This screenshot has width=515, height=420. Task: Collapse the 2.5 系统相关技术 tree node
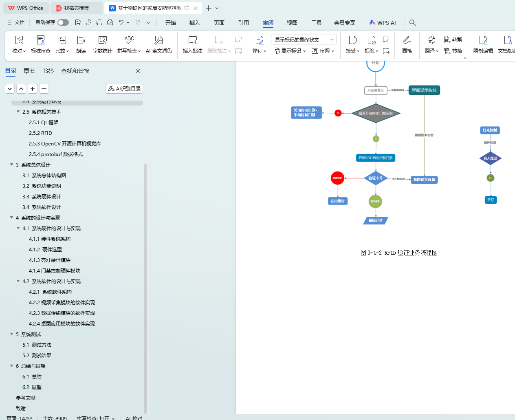18,112
